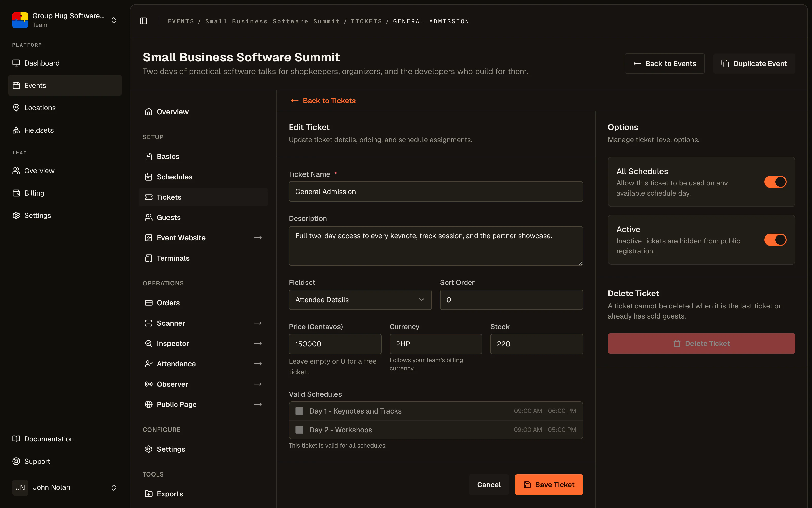
Task: Click the description resize handle
Action: pyautogui.click(x=581, y=263)
